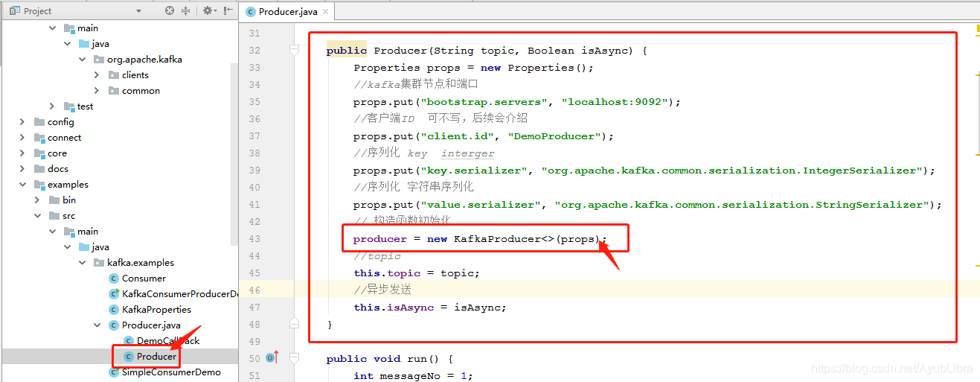
Task: Expand the bin folder chevron
Action: pos(37,200)
